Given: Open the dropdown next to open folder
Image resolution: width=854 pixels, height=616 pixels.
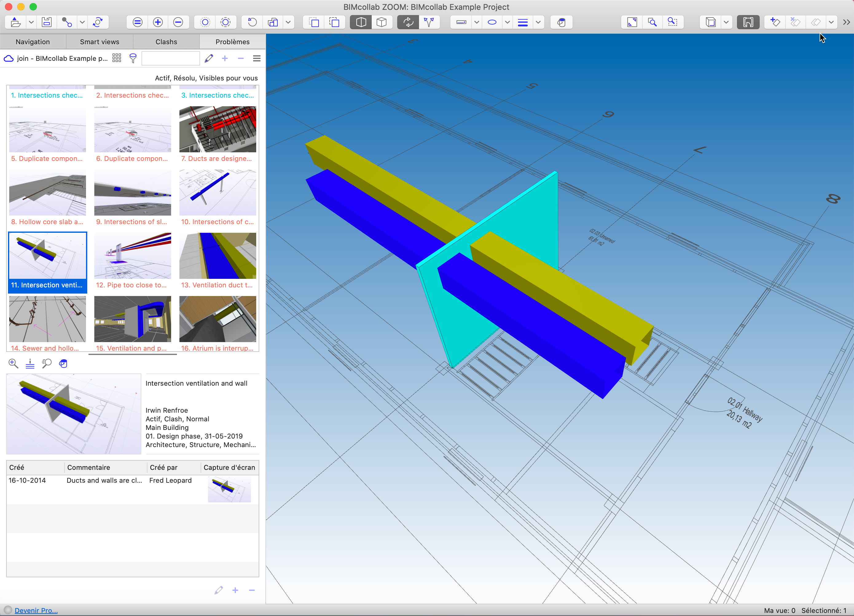Looking at the screenshot, I should tap(31, 22).
